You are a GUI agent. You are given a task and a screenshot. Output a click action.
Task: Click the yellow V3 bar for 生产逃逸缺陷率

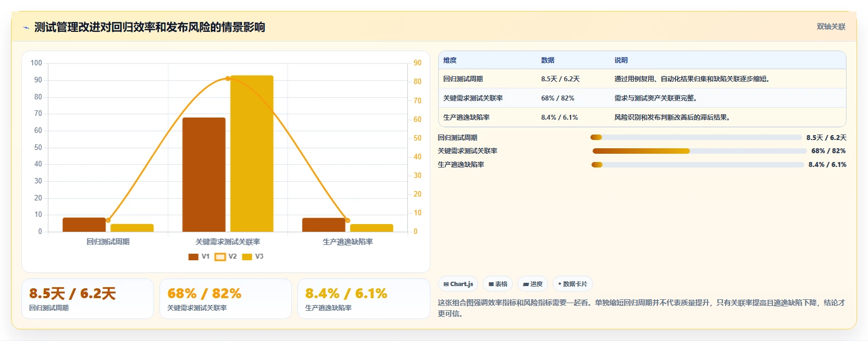point(372,228)
